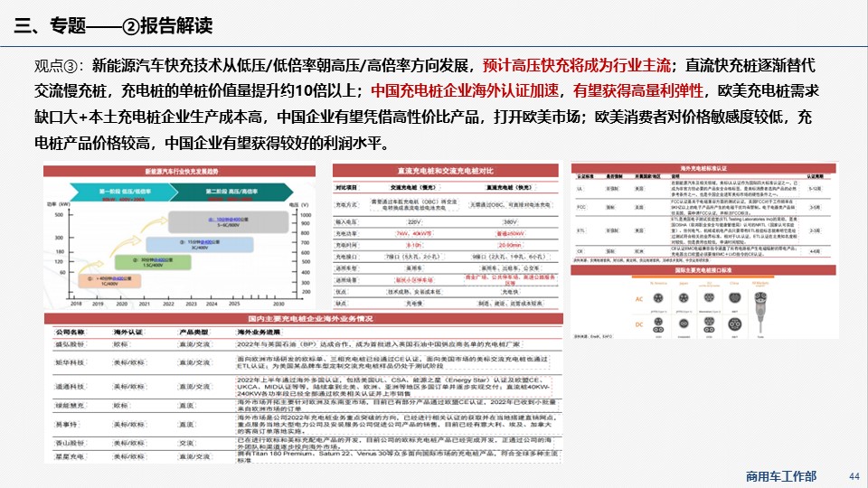868x488 pixels.
Task: Click the '公司名称' column heading
Action: (70, 332)
